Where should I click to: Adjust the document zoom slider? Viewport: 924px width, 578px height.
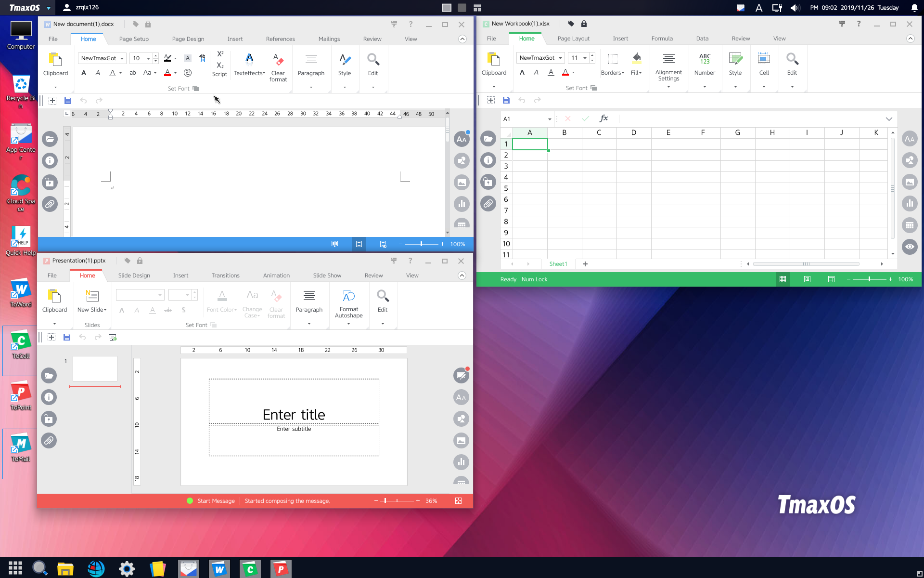(421, 244)
